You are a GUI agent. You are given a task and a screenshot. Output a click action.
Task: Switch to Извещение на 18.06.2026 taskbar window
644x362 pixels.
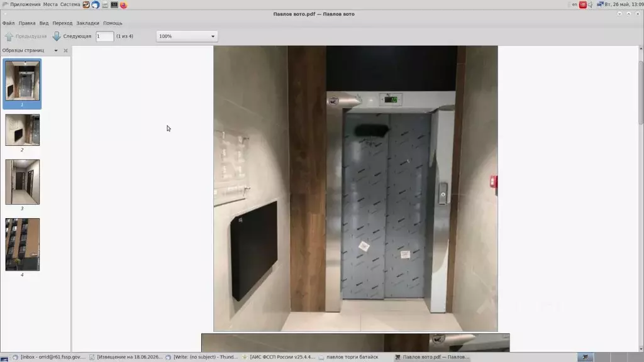[125, 357]
